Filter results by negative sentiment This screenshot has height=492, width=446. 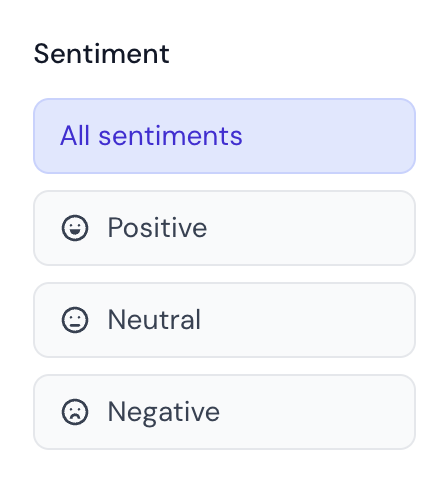(224, 412)
